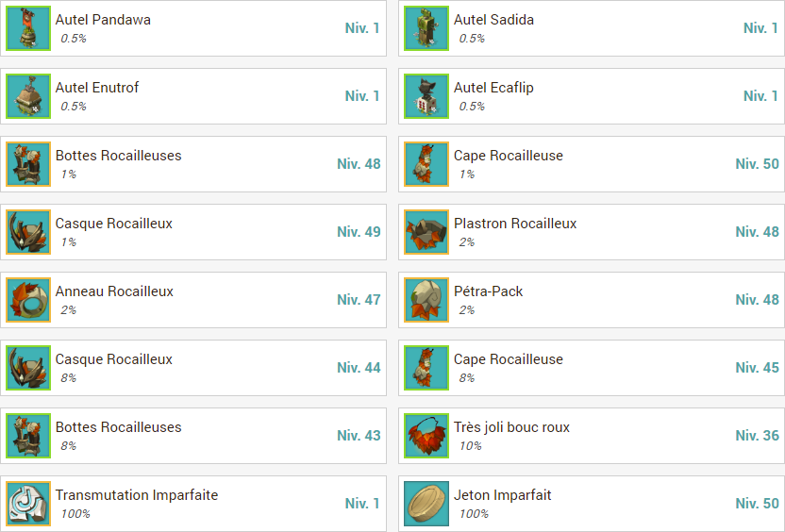Click the Plastron Rocailleux icon
The height and width of the screenshot is (532, 785).
(426, 232)
